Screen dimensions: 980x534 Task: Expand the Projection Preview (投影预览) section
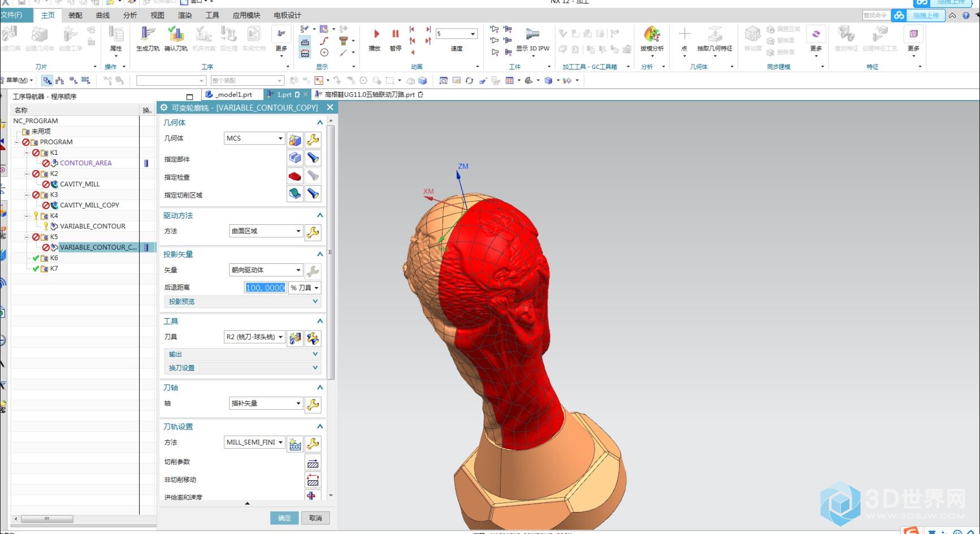[x=243, y=302]
